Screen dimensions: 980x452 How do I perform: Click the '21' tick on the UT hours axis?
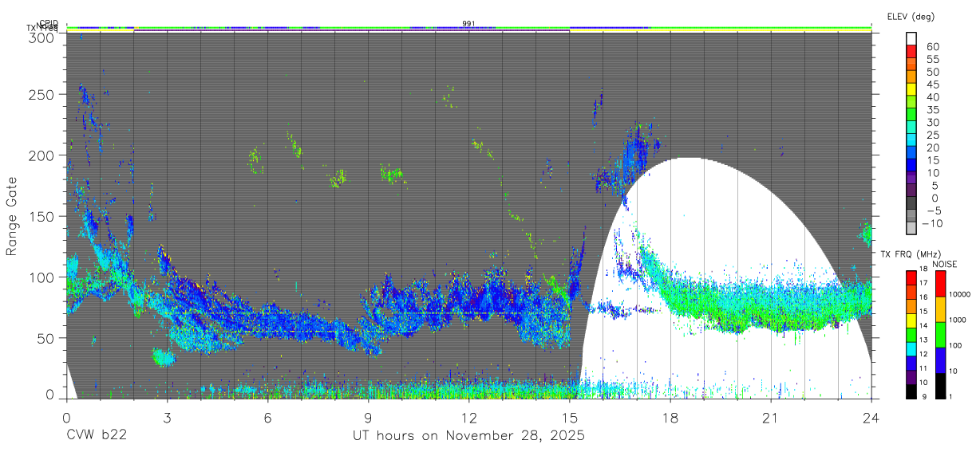pos(771,418)
